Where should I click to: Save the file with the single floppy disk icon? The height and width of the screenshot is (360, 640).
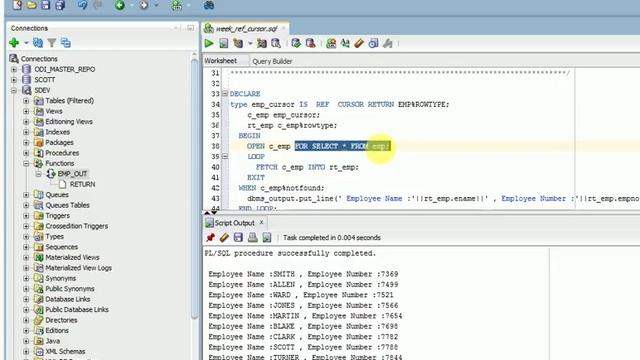pyautogui.click(x=46, y=5)
